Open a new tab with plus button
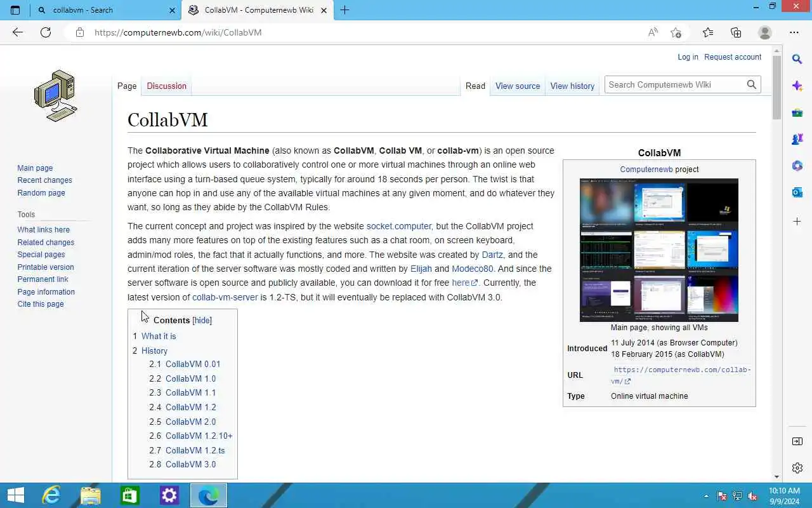Screen dimensions: 812x508 pyautogui.click(x=344, y=10)
